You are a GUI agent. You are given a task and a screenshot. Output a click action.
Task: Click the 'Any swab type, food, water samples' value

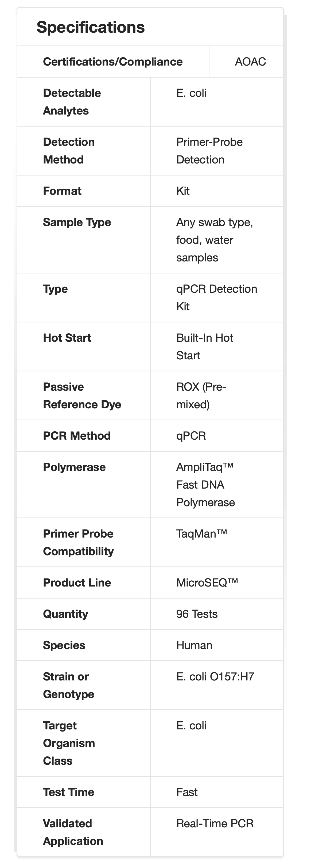(214, 240)
